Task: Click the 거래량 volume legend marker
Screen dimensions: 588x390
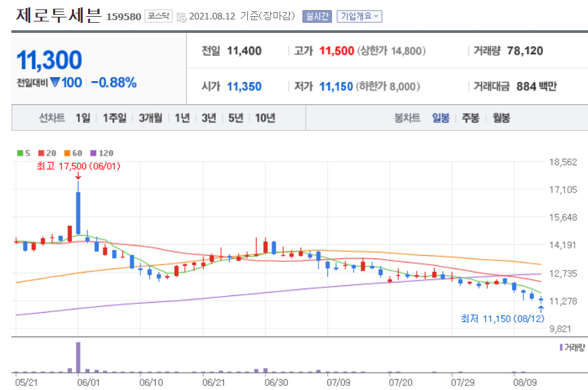Action: click(x=561, y=347)
